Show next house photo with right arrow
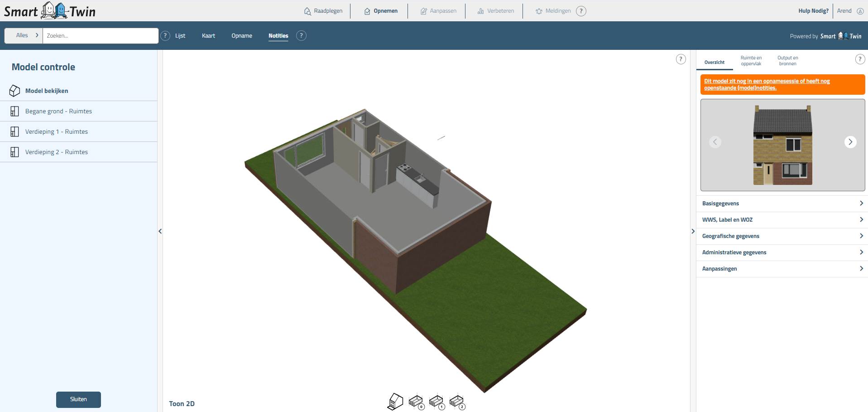This screenshot has width=868, height=412. tap(850, 142)
